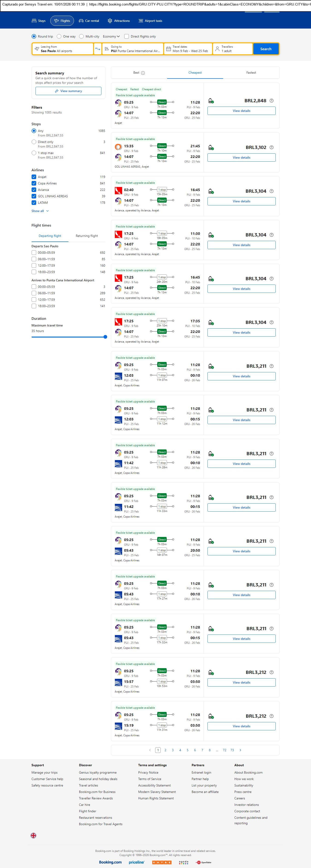311x868 pixels.
Task: Click the help icon next to BRL2,848 price
Action: click(x=272, y=101)
